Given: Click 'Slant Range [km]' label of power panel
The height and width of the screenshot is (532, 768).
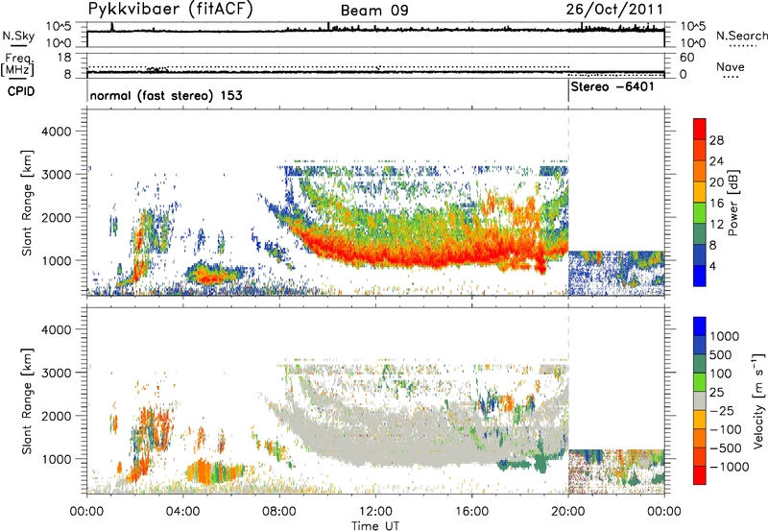Looking at the screenshot, I should click(x=27, y=203).
